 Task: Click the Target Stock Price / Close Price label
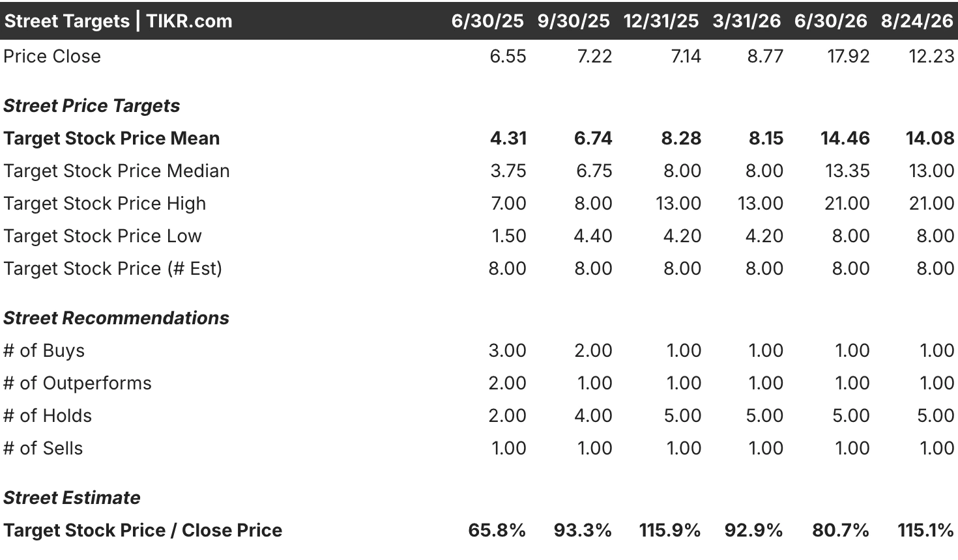tap(143, 530)
